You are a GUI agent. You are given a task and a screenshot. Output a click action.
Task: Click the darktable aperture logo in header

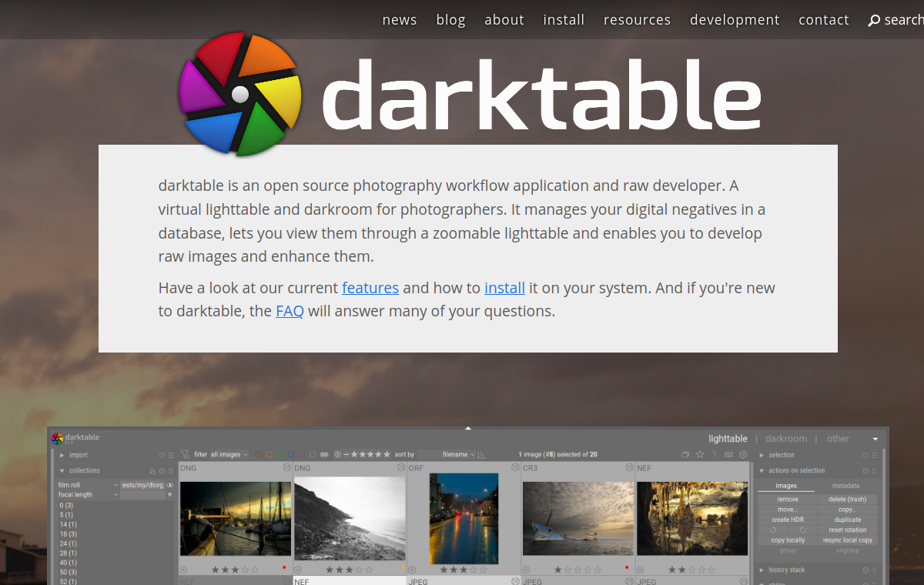point(240,93)
